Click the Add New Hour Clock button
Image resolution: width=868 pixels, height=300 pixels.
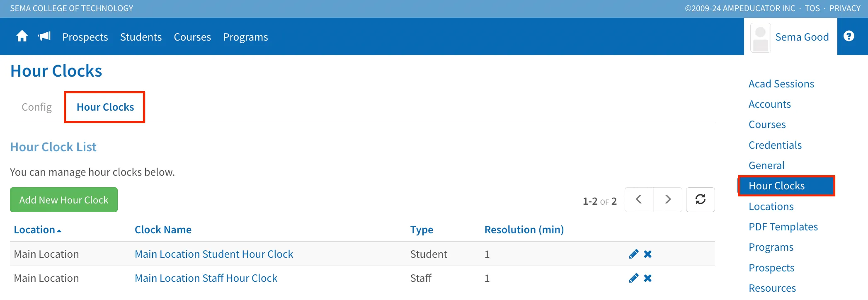[x=64, y=200]
